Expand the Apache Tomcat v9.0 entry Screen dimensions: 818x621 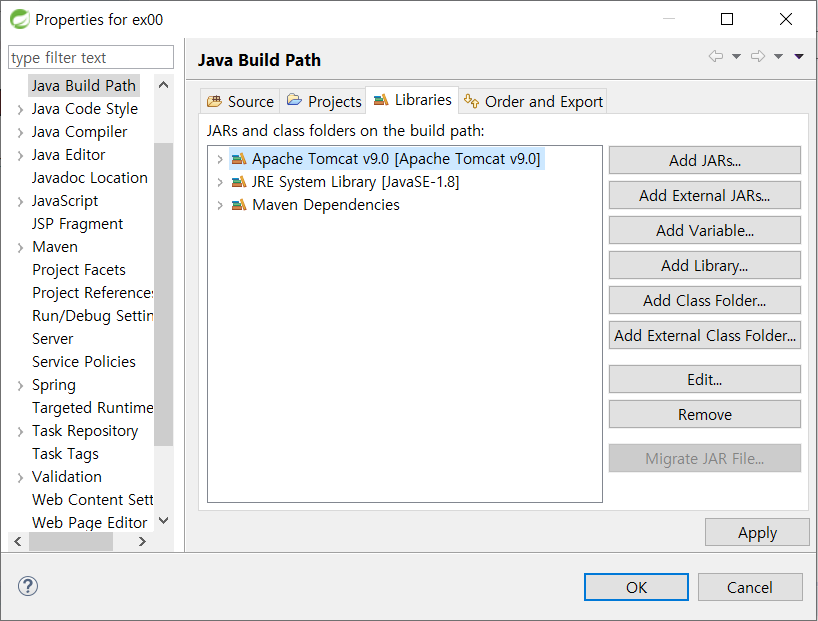[x=220, y=159]
